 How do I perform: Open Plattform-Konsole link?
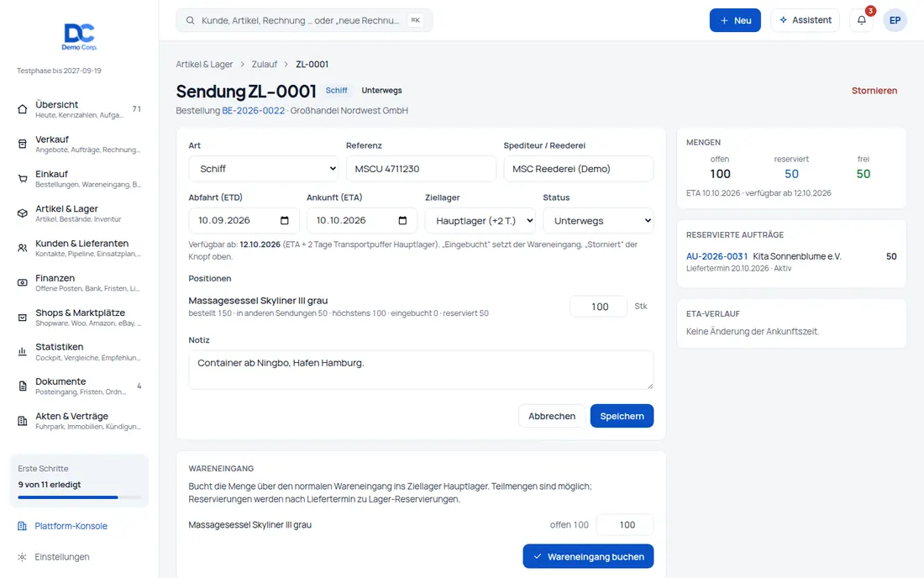pos(71,526)
